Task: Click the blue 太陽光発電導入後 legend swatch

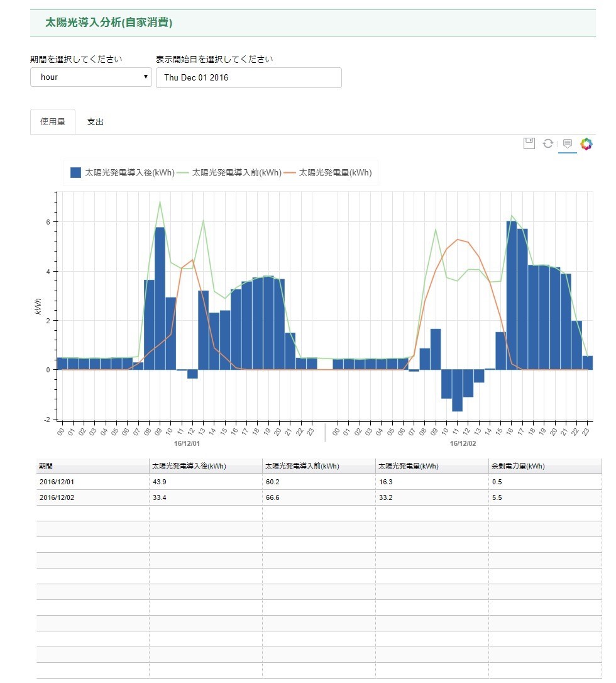Action: (75, 172)
